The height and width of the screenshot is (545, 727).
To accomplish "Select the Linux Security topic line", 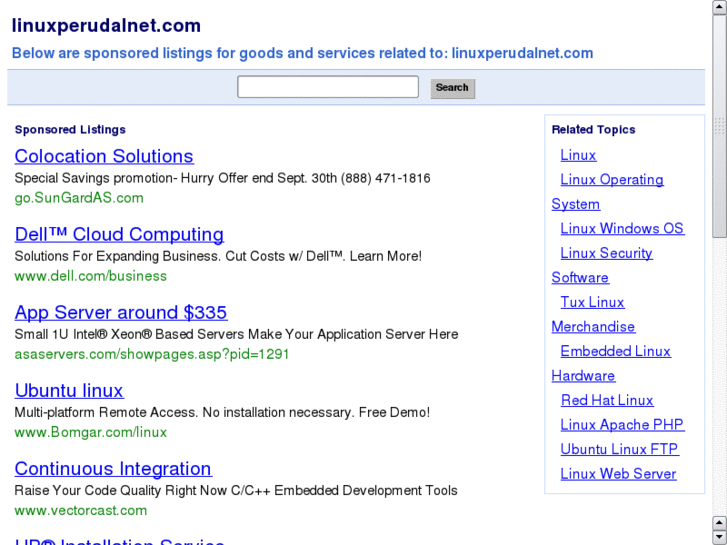I will (606, 253).
